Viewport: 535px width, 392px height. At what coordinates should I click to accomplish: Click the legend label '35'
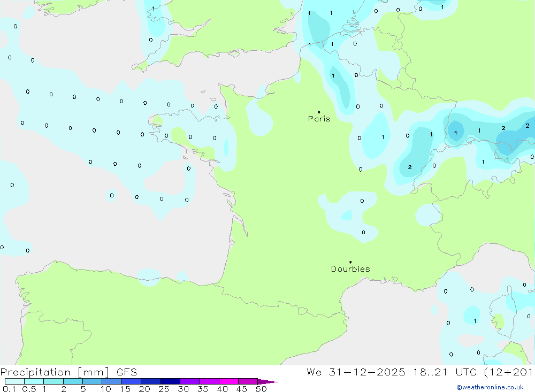pos(203,389)
